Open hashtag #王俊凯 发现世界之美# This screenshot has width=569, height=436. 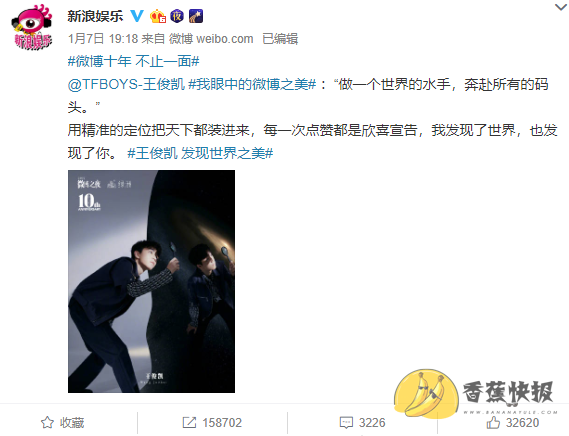pyautogui.click(x=200, y=153)
